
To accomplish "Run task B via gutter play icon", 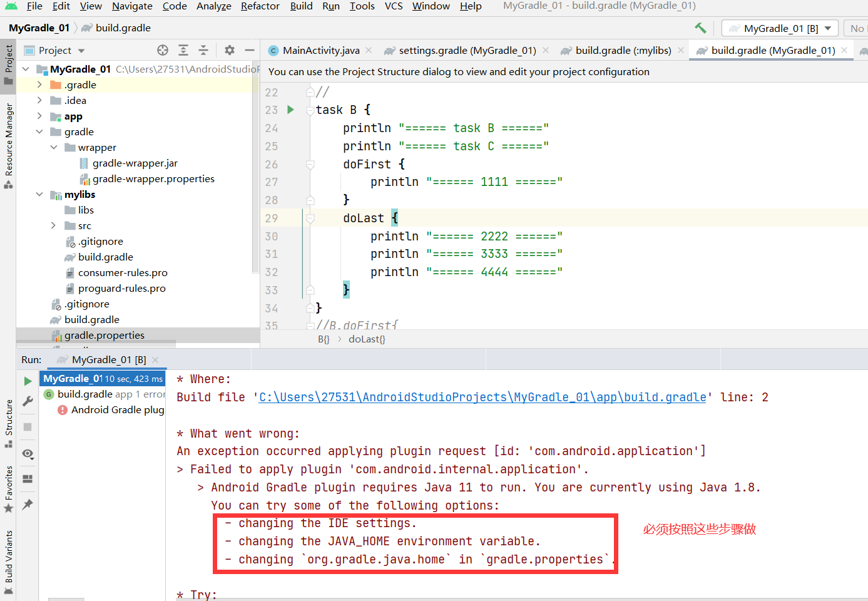I will 290,110.
